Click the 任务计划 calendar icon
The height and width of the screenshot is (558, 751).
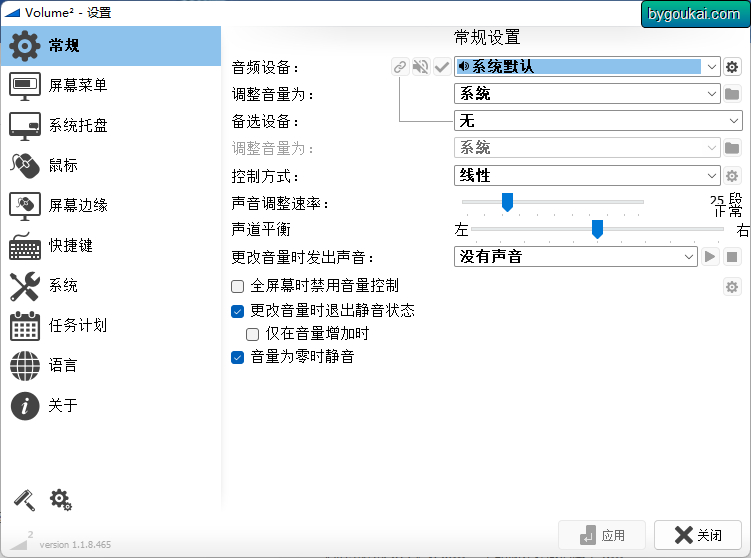click(x=24, y=326)
